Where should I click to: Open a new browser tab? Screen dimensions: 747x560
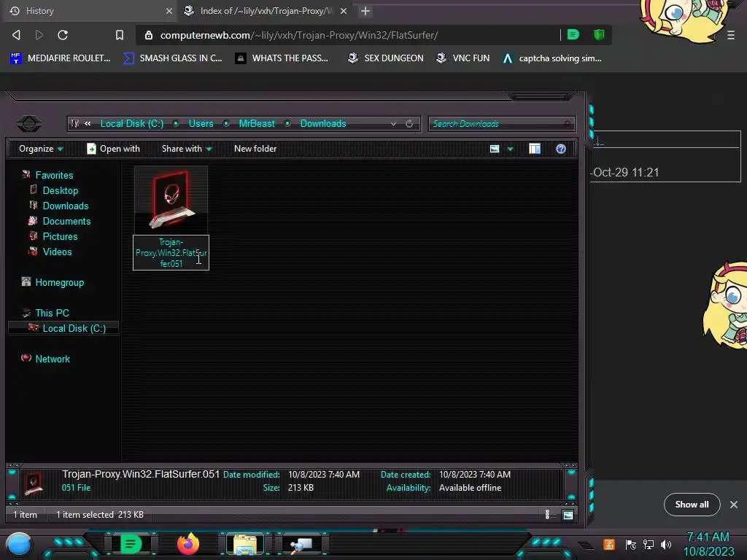(x=365, y=10)
